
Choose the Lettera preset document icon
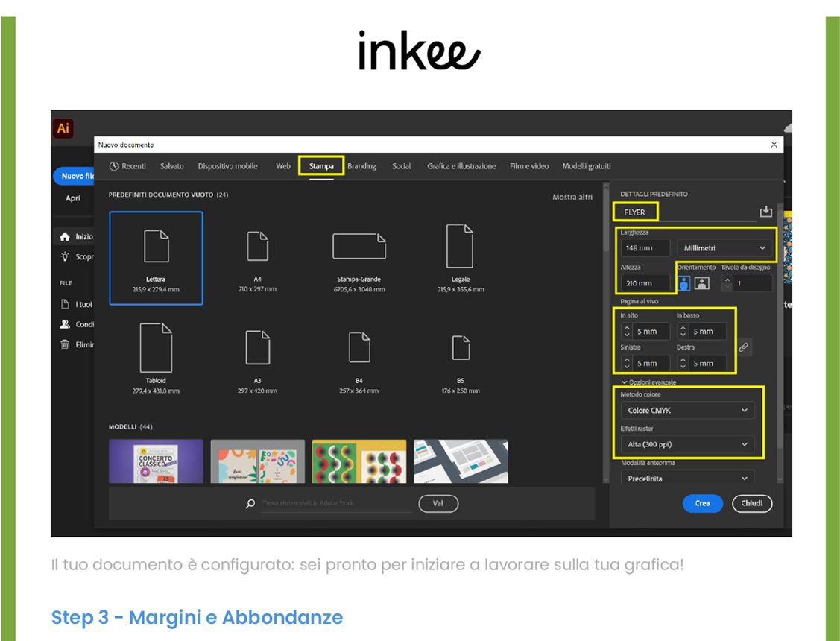157,246
